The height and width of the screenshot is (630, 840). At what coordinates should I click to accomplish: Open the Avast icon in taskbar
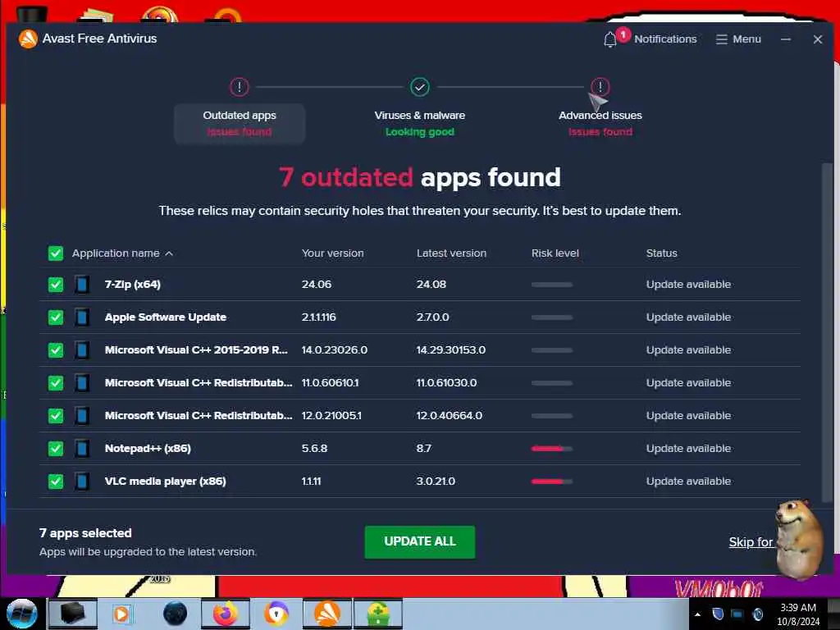326,614
